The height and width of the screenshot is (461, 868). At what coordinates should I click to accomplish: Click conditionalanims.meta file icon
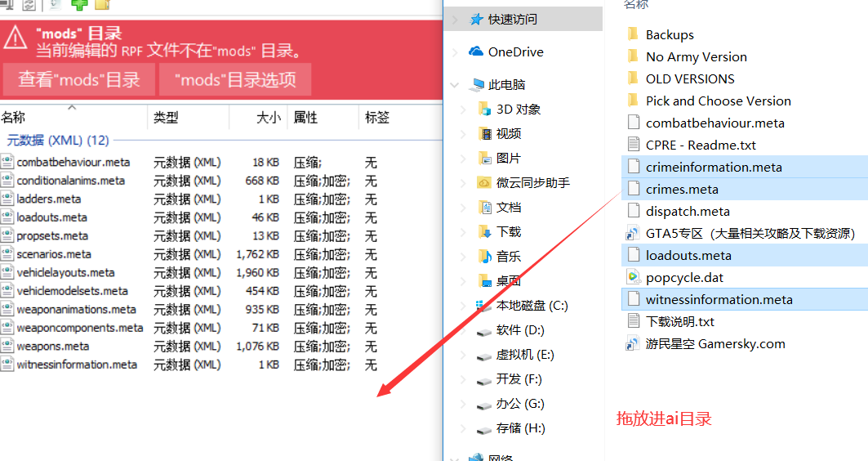click(x=7, y=181)
